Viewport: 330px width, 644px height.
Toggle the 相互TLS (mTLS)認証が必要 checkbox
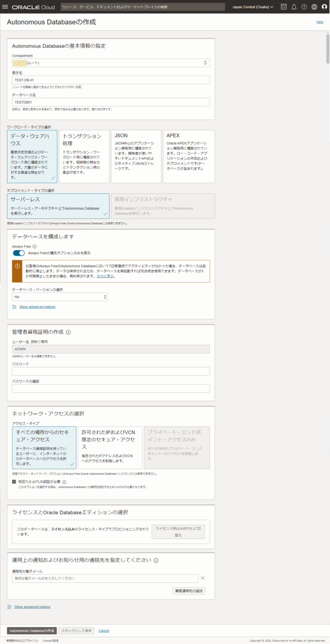point(15,482)
